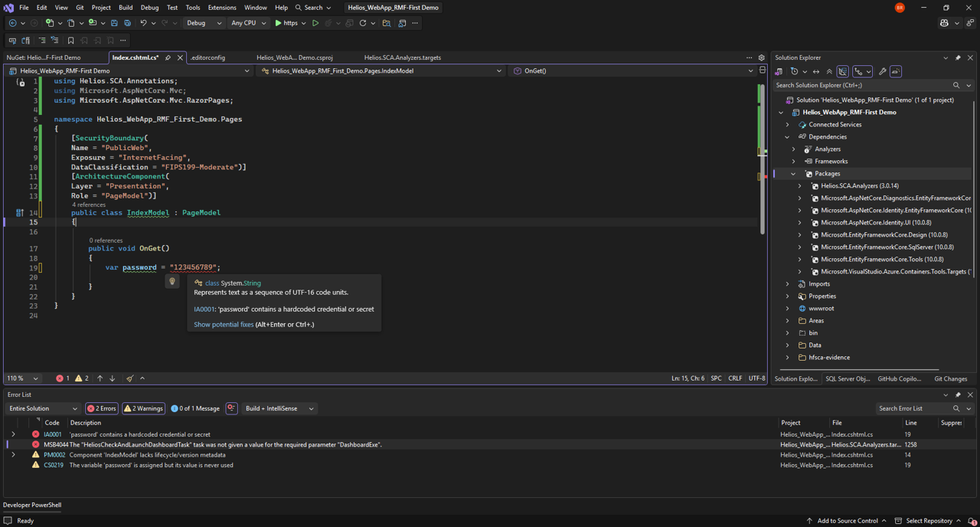The width and height of the screenshot is (980, 527).
Task: Click the Undo icon in toolbar
Action: click(x=143, y=23)
